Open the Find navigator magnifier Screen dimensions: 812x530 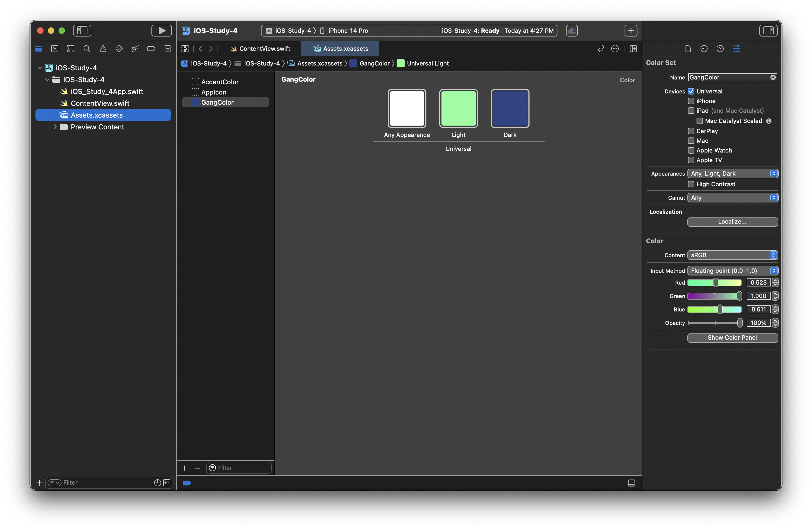[87, 49]
